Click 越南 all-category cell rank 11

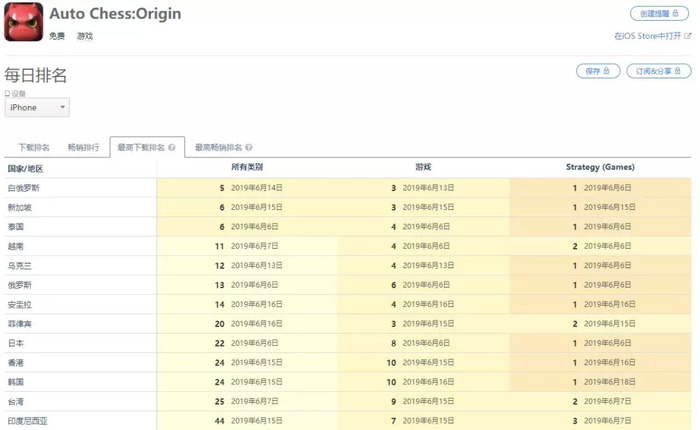click(247, 246)
